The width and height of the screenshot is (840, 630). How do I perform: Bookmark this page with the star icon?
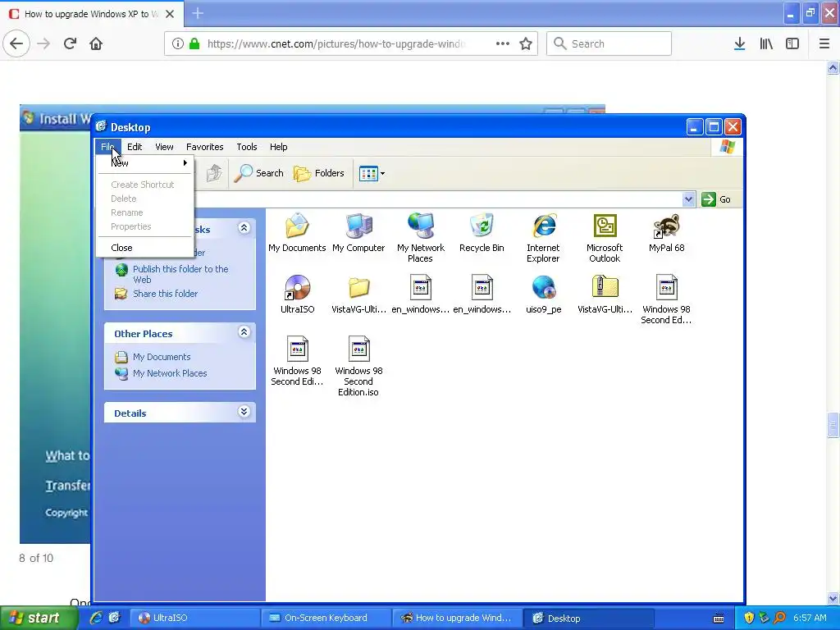526,43
